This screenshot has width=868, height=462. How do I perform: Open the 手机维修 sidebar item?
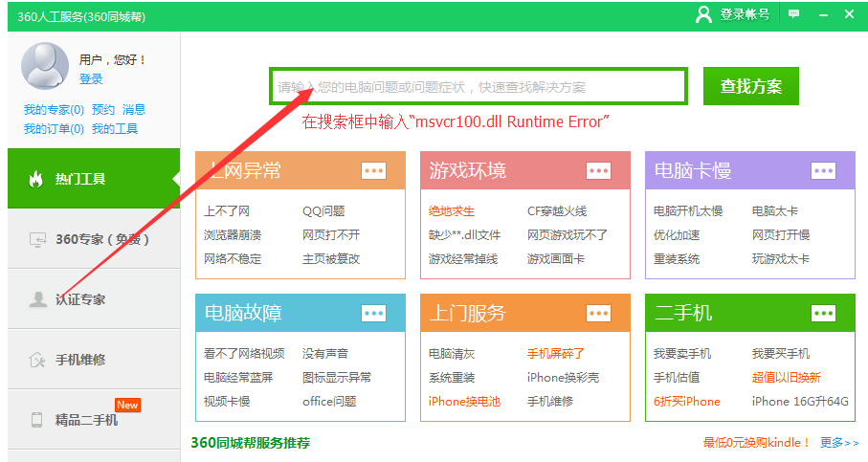(94, 360)
